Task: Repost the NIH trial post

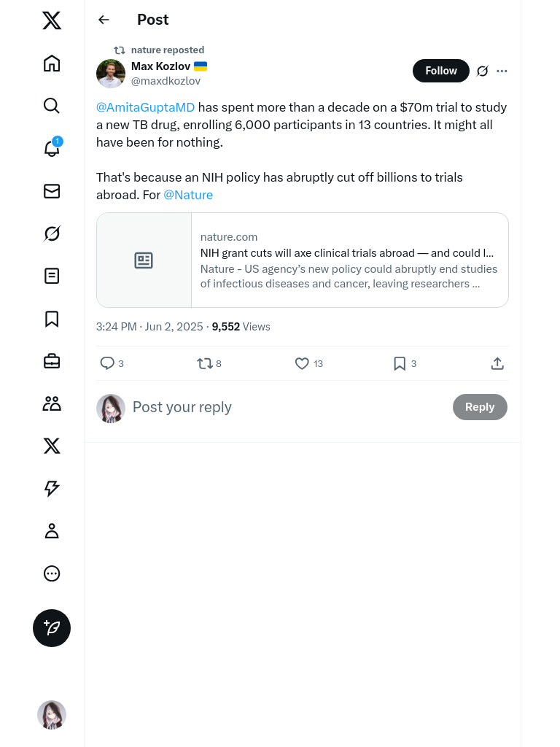Action: [205, 363]
